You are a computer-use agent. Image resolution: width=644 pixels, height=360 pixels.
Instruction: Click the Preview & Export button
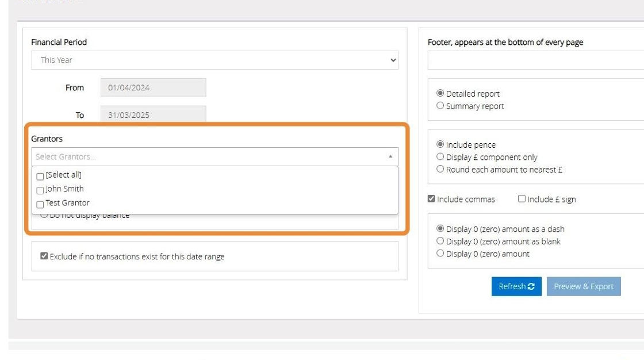tap(584, 286)
